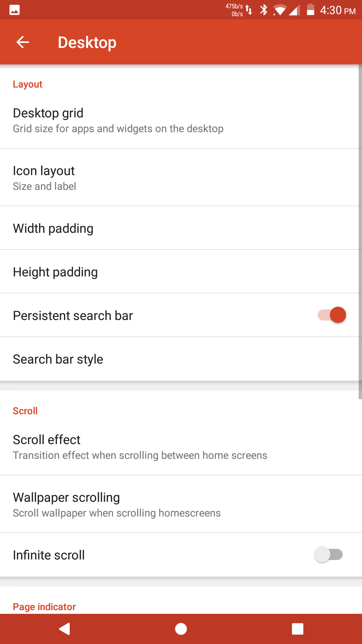Tap the image notification icon in status bar
This screenshot has height=644, width=362.
[14, 10]
